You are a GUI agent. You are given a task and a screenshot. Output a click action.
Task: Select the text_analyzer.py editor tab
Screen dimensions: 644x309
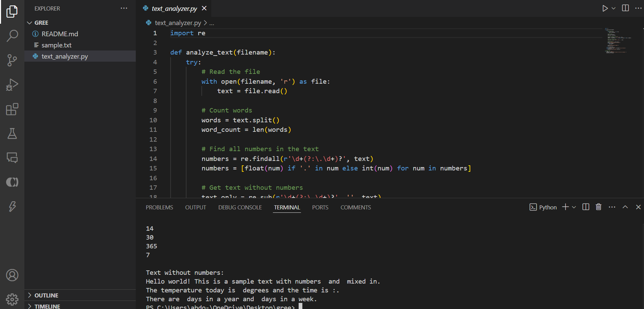pyautogui.click(x=174, y=8)
